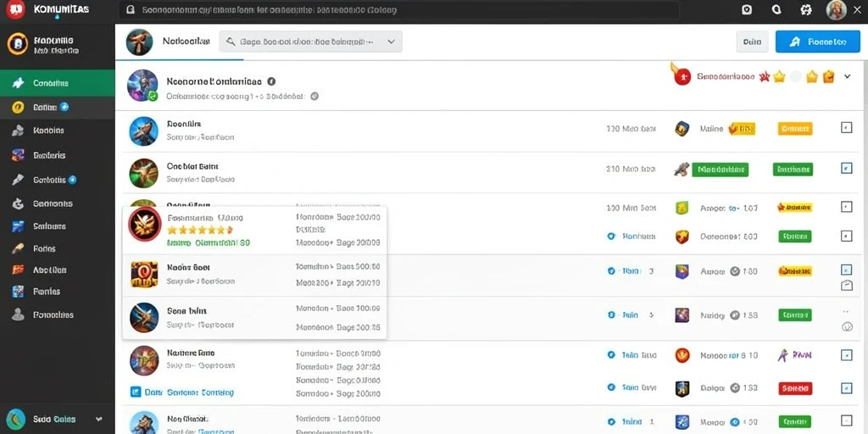Viewport: 868px width, 434px height.
Task: Tick the checkbox on the first list row
Action: tap(846, 128)
